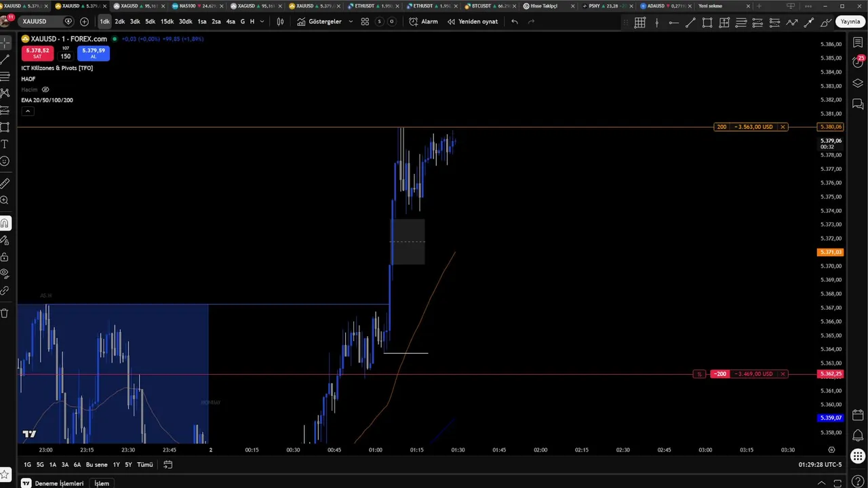Open the İşlem tab
Image resolution: width=868 pixels, height=488 pixels.
(x=102, y=483)
